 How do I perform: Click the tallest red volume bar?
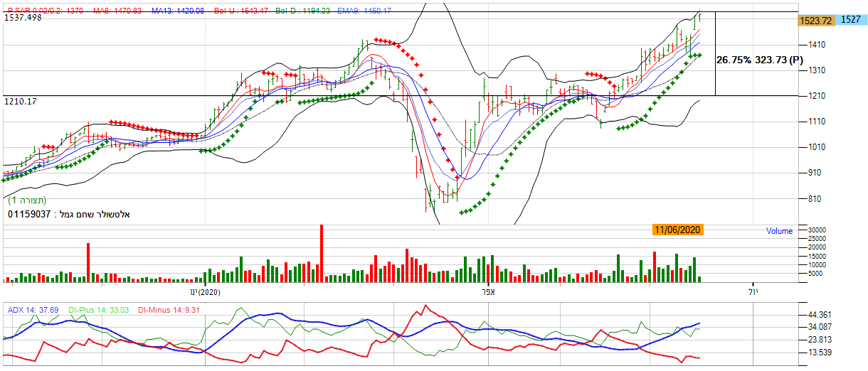[322, 254]
